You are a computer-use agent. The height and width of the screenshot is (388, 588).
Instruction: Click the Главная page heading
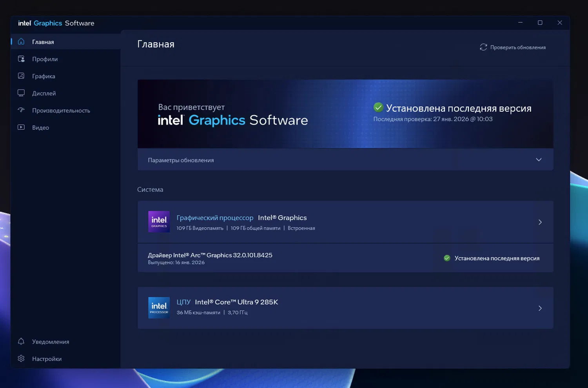click(156, 44)
